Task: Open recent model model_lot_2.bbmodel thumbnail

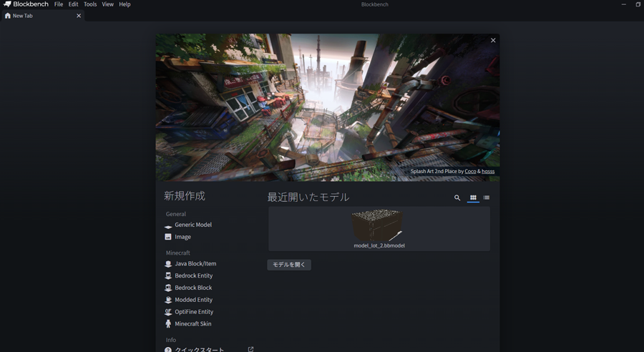Action: pos(379,227)
